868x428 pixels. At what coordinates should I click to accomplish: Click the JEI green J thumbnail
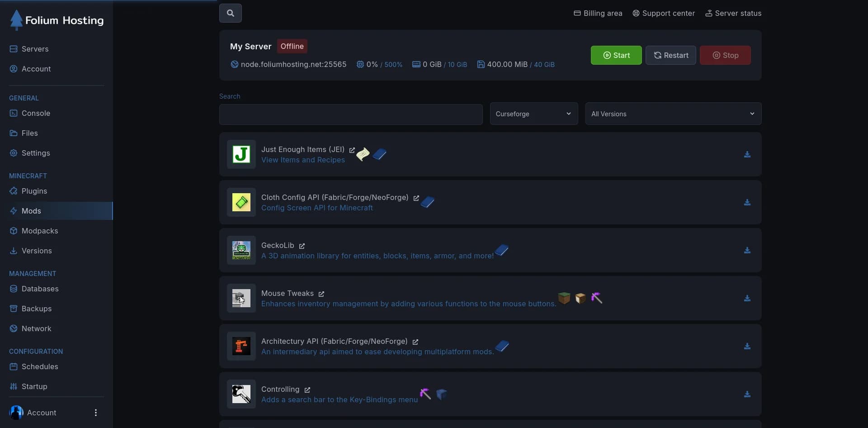pyautogui.click(x=241, y=154)
